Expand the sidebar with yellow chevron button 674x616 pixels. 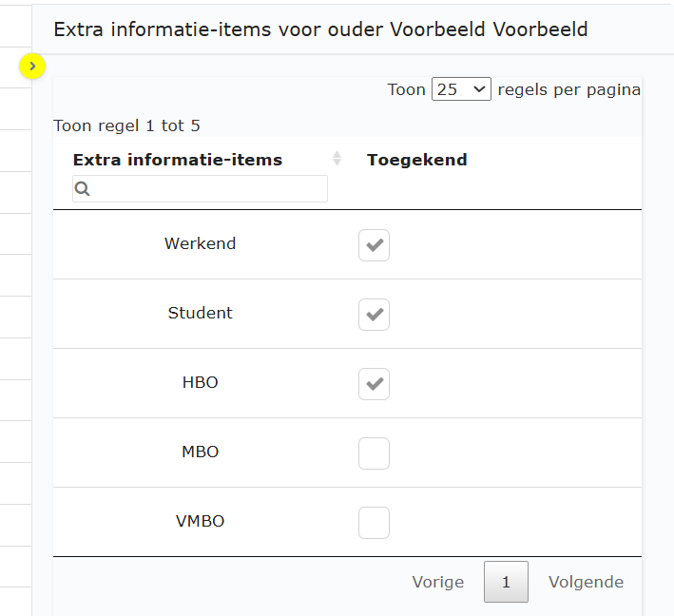tap(32, 66)
